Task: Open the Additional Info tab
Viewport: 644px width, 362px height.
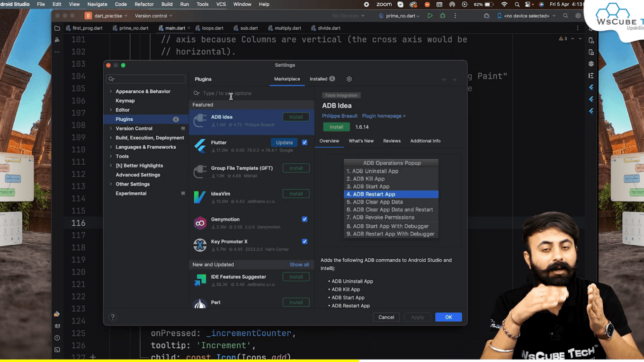Action: [x=425, y=141]
